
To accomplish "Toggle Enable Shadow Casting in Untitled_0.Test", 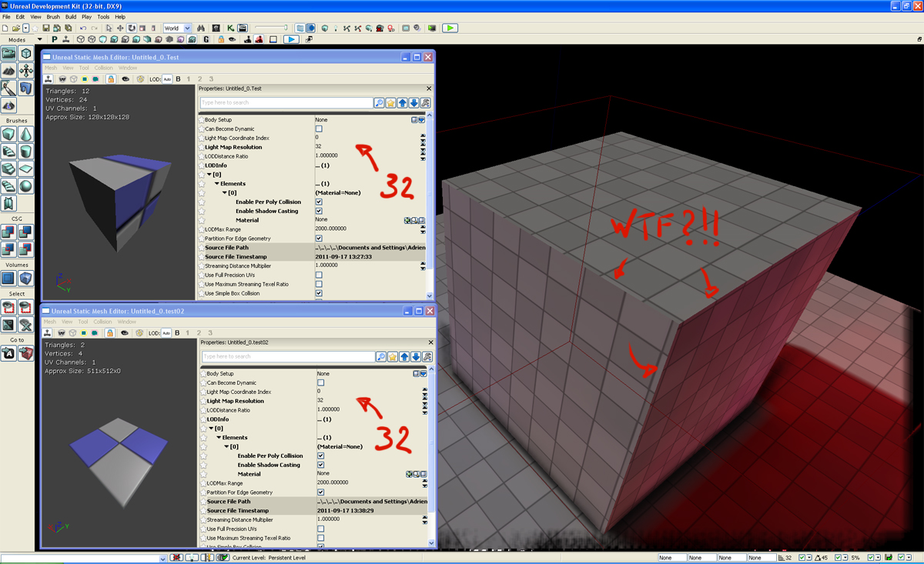I will click(319, 211).
